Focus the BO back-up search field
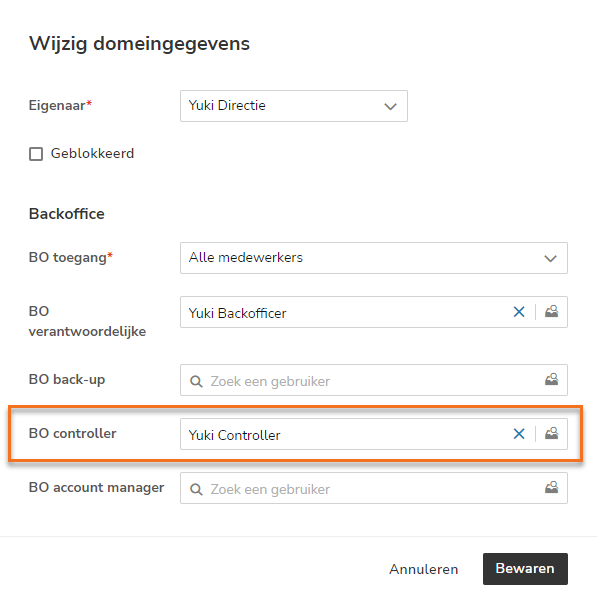Viewport: 597px width, 598px height. click(374, 380)
